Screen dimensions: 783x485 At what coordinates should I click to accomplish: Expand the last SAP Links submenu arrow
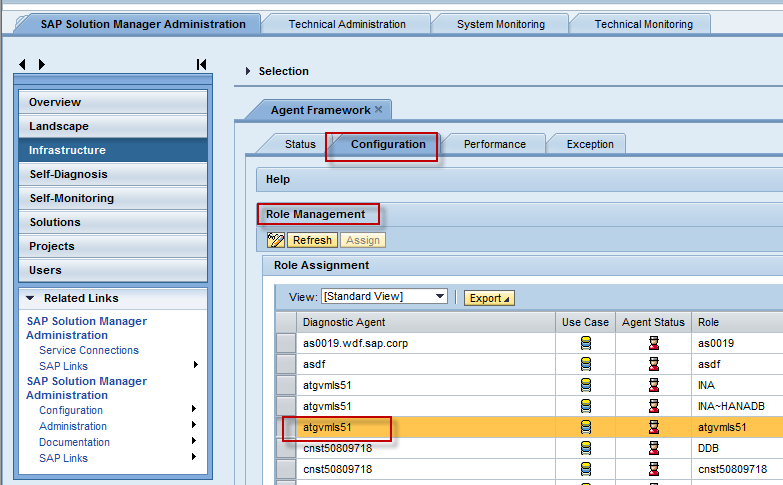pyautogui.click(x=194, y=457)
